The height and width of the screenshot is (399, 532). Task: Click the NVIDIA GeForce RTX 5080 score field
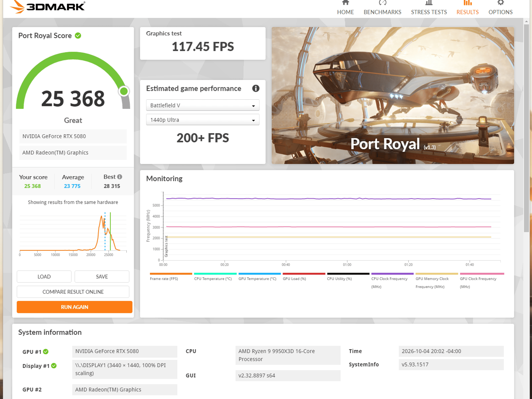coord(73,136)
